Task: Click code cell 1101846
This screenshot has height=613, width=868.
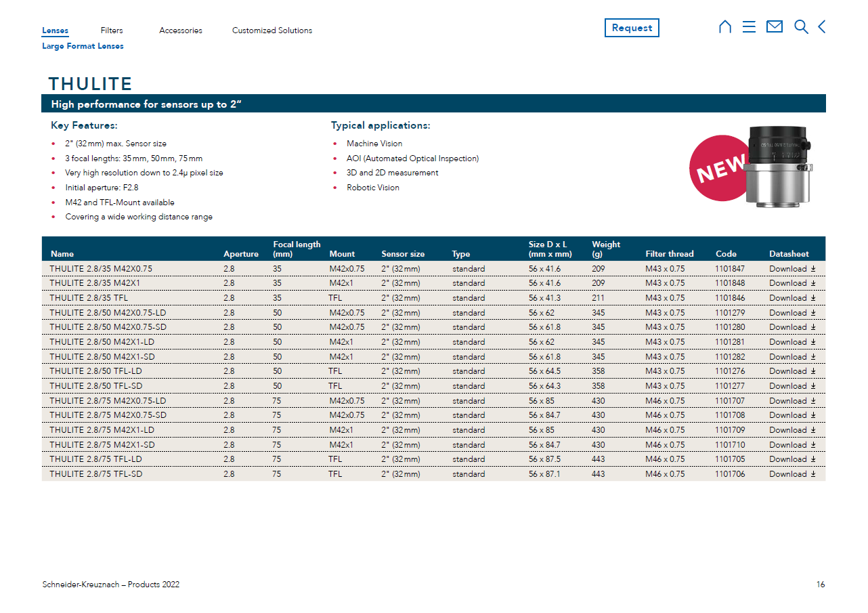Action: tap(730, 298)
